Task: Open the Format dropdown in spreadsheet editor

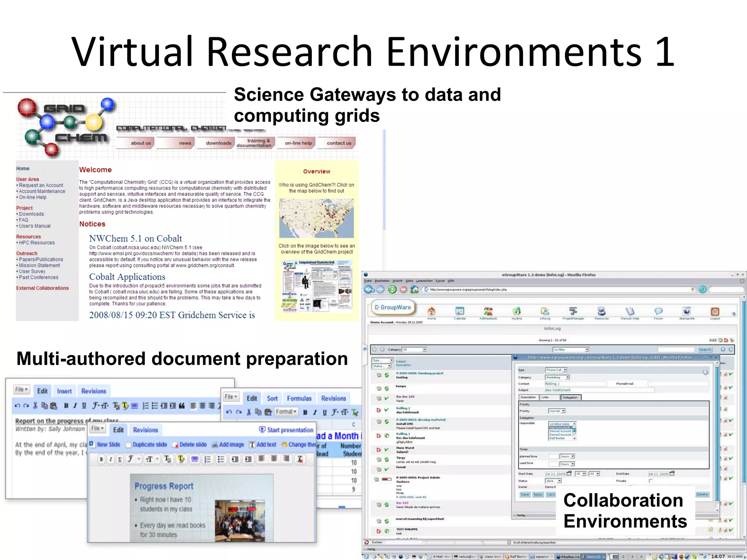Action: click(286, 412)
